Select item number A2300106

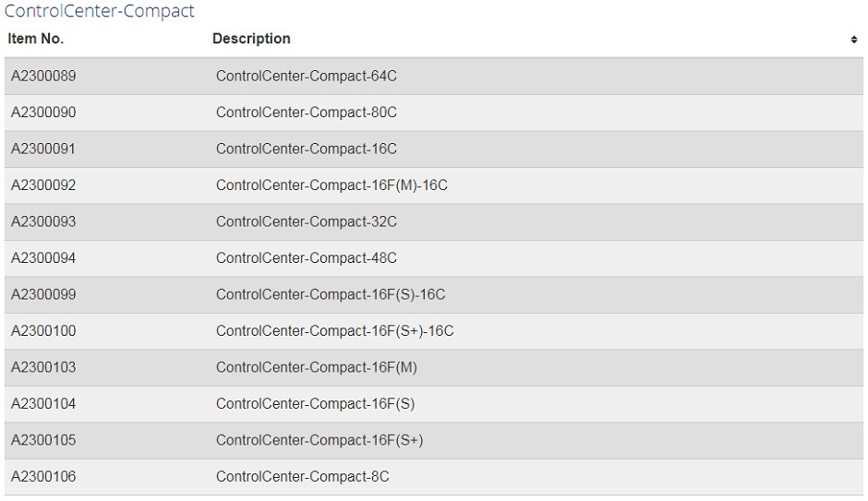coord(43,477)
